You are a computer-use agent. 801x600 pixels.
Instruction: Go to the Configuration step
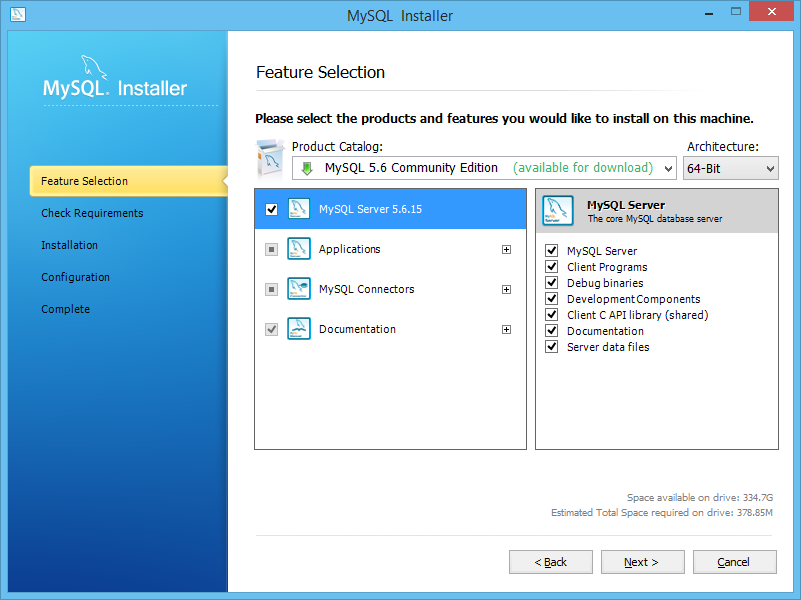pos(76,277)
